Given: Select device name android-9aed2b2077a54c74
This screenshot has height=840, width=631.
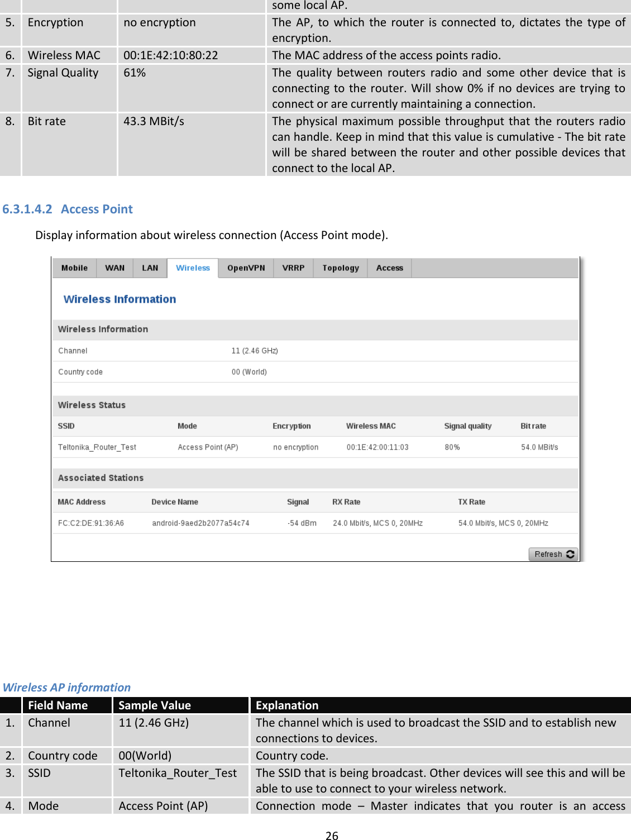Looking at the screenshot, I should click(x=201, y=523).
